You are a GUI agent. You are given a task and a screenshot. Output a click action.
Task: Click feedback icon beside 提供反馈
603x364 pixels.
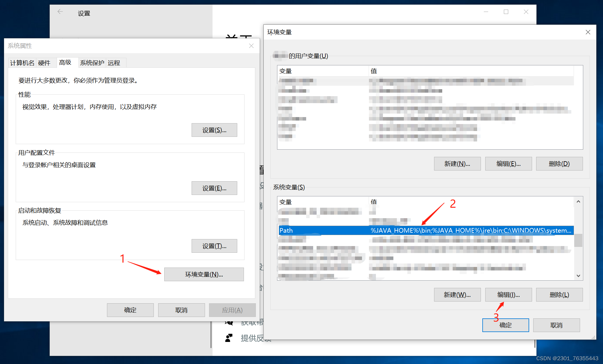pyautogui.click(x=229, y=338)
